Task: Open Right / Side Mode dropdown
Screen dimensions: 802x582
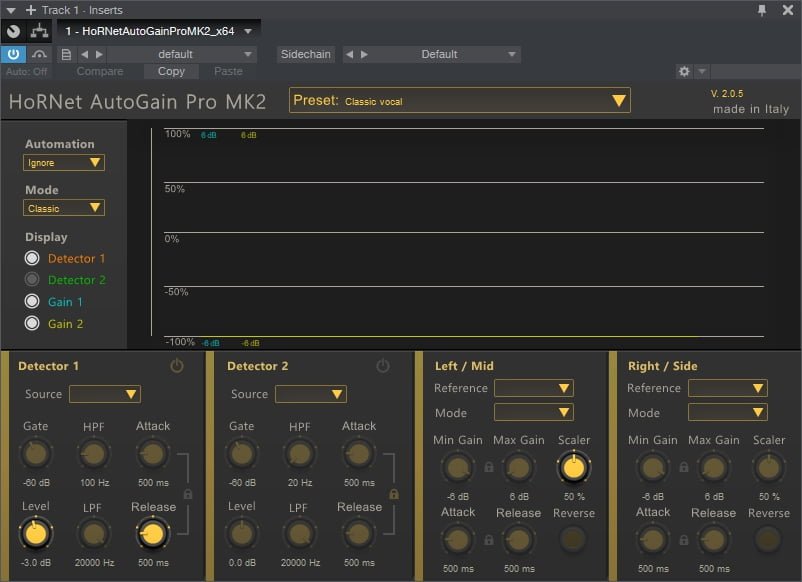Action: coord(727,412)
